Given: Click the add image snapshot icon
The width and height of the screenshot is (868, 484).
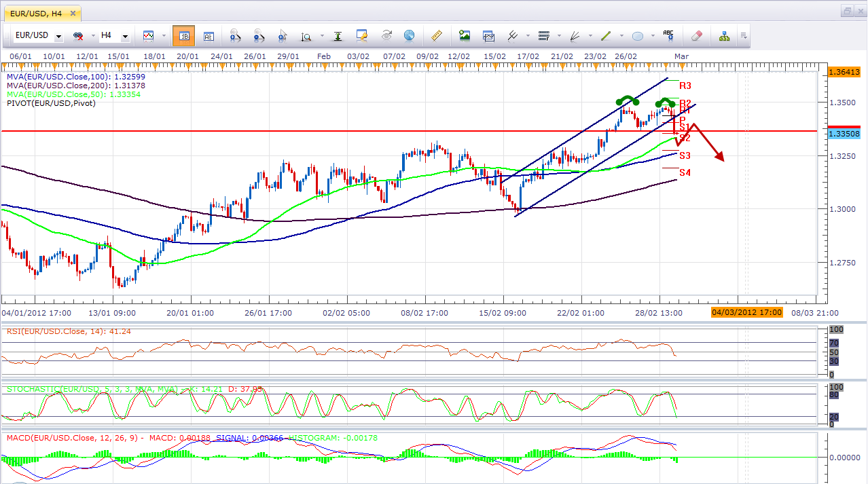Looking at the screenshot, I should point(465,35).
